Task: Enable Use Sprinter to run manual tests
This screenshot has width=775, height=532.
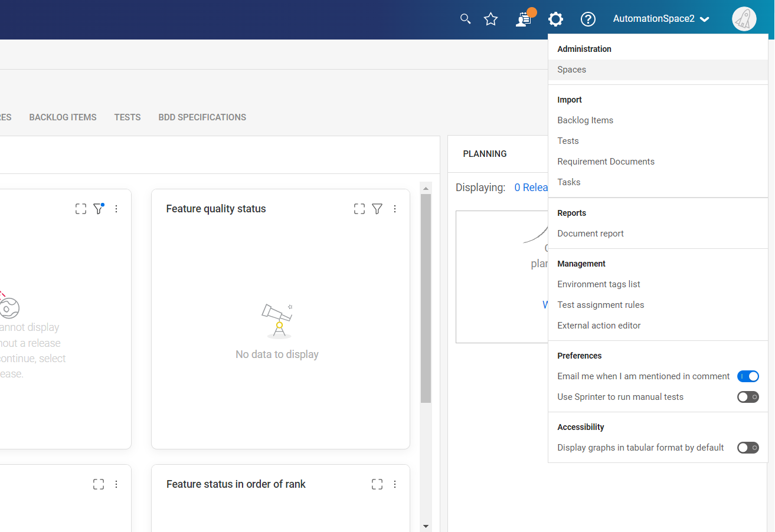Action: [747, 397]
